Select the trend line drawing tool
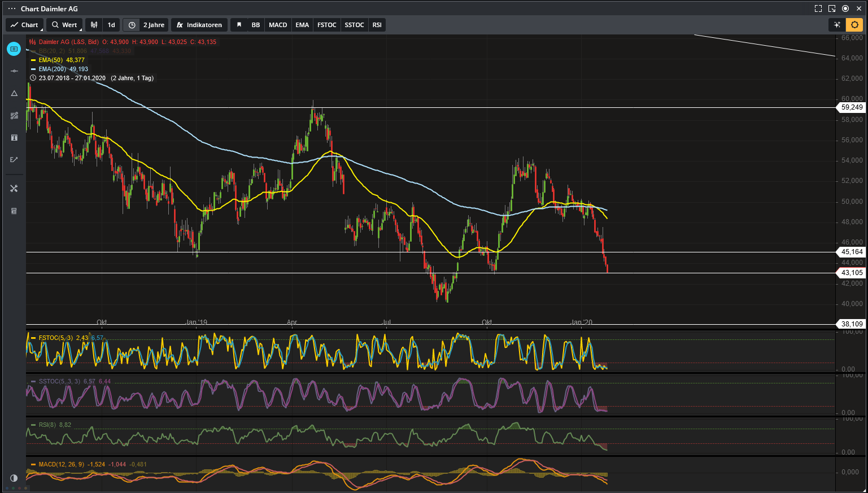Image resolution: width=868 pixels, height=493 pixels. point(14,71)
